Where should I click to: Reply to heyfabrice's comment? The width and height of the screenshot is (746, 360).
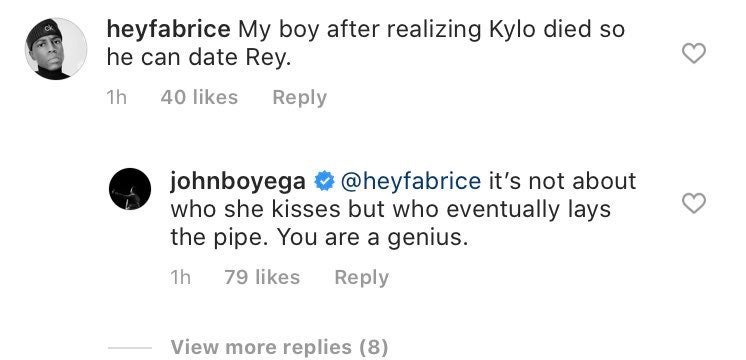click(299, 97)
